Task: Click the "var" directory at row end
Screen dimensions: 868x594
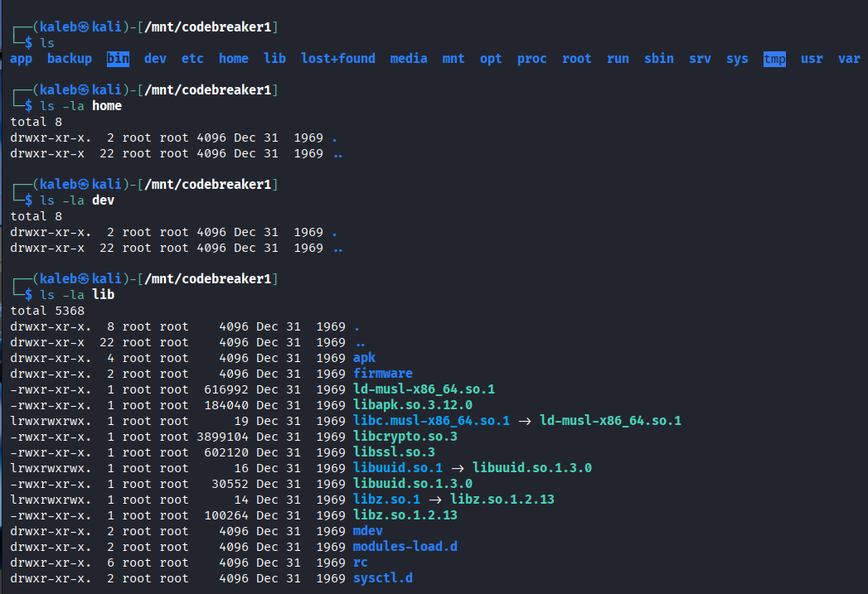Action: point(848,59)
